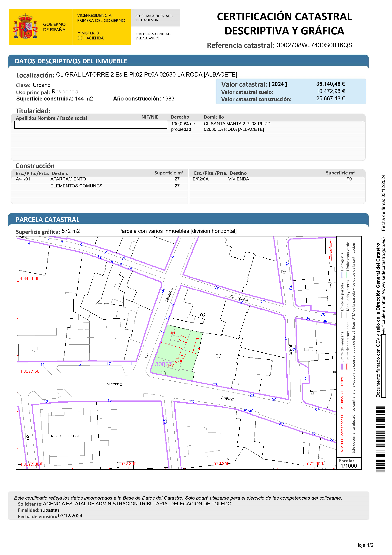Click the Spanish coat of arms emblem
392x555 pixels.
pos(25,27)
